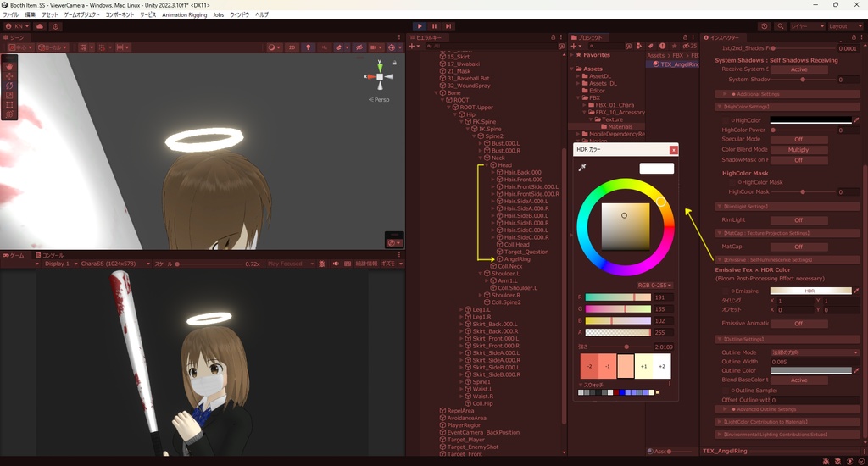
Task: Open the Layout dropdown
Action: pos(845,26)
